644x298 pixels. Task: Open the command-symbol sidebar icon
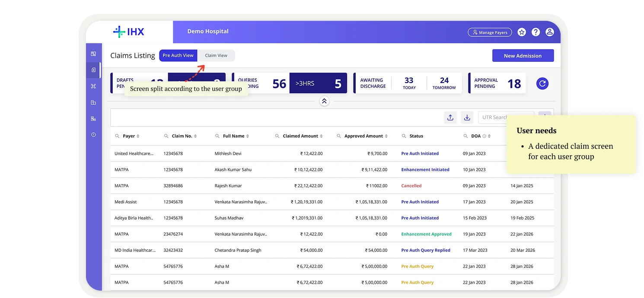[93, 86]
